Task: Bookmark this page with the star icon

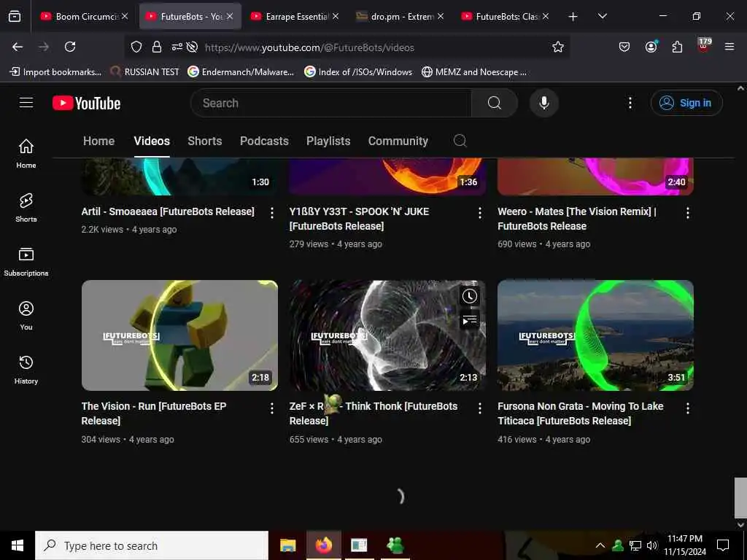Action: (x=558, y=47)
